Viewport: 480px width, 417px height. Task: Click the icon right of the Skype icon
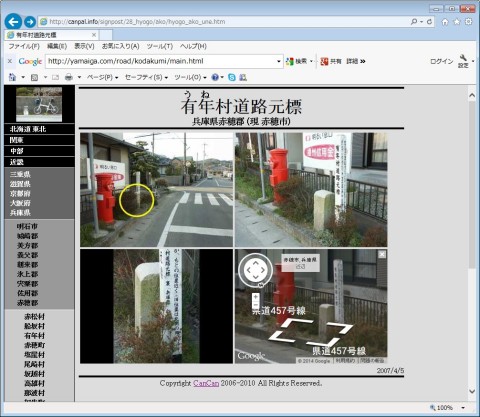(x=243, y=77)
